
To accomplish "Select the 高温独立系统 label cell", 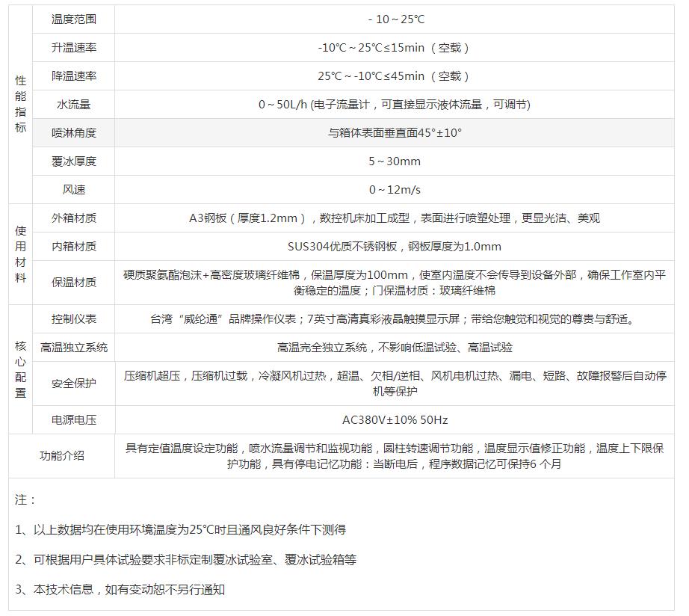I will coord(73,348).
